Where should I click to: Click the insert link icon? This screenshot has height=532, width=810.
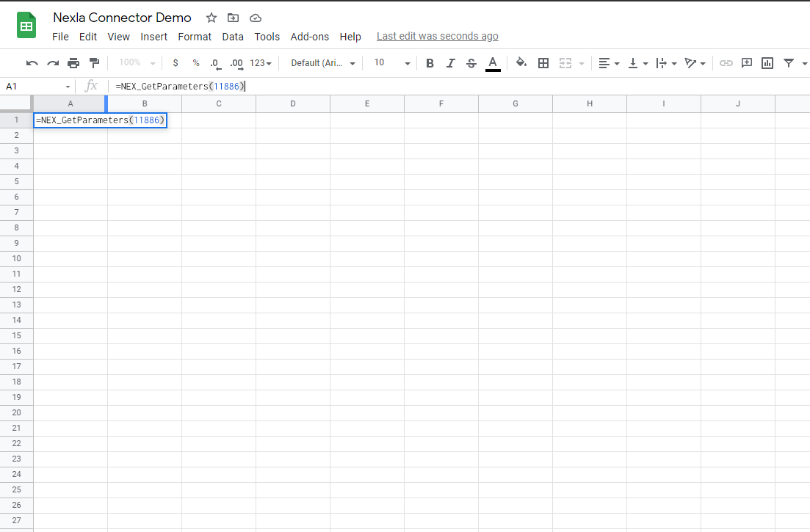(726, 63)
